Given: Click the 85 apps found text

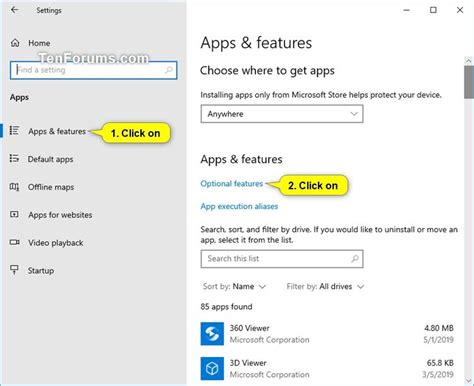Looking at the screenshot, I should [226, 307].
